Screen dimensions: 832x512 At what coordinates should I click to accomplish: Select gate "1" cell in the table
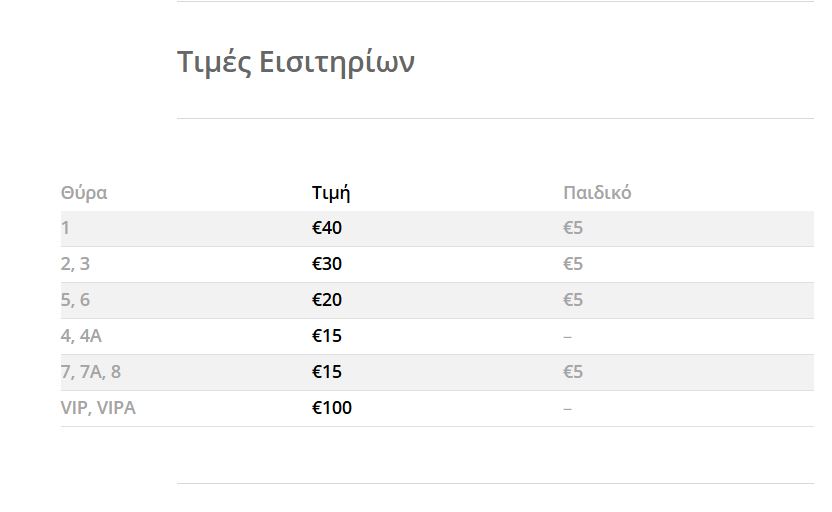tap(66, 228)
